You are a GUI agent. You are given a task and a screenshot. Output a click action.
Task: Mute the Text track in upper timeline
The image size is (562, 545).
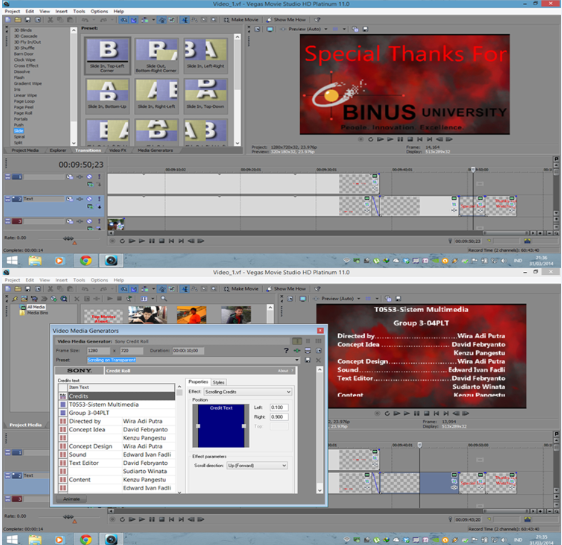click(89, 199)
